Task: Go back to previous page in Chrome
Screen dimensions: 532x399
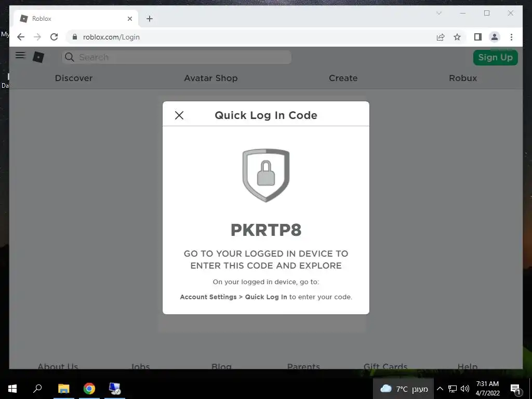Action: (21, 37)
